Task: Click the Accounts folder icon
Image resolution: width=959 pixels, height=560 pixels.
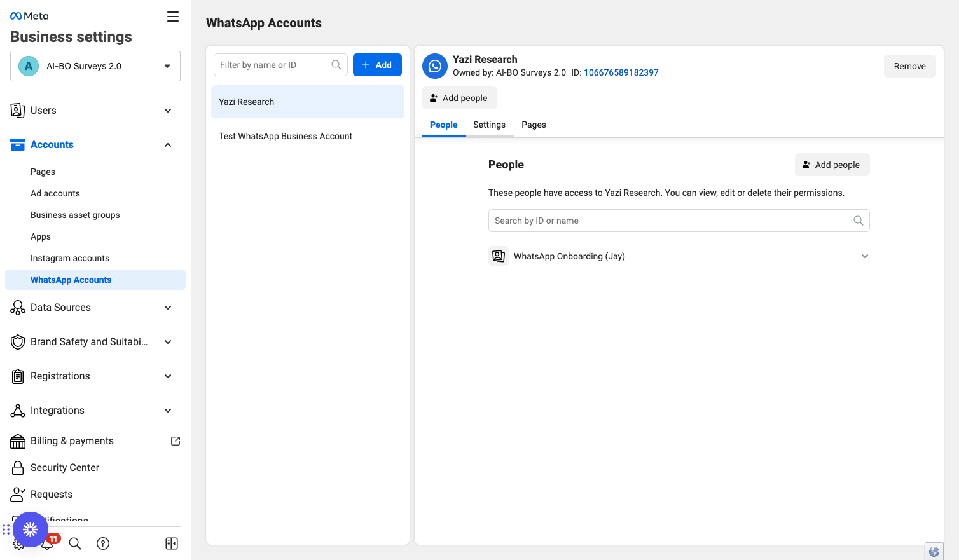Action: point(18,145)
